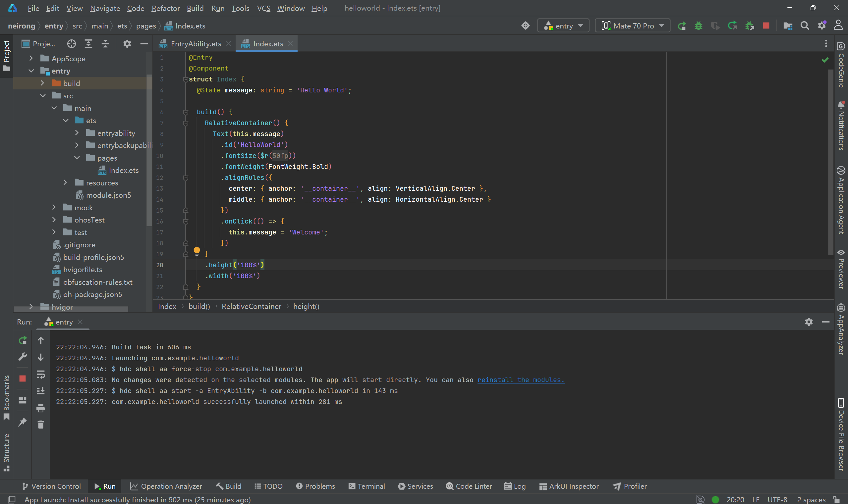This screenshot has width=848, height=504.
Task: Click the Search Everywhere magnifier icon
Action: pos(805,26)
